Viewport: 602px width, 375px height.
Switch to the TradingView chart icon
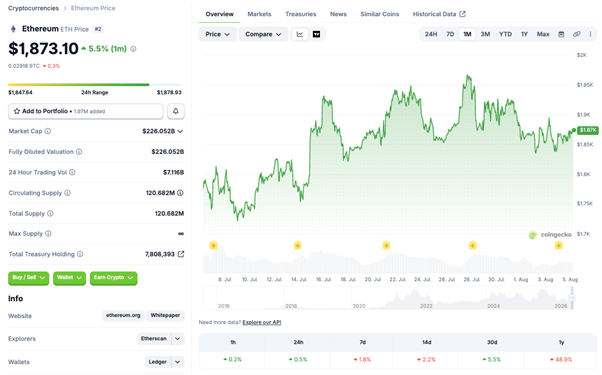click(x=316, y=34)
